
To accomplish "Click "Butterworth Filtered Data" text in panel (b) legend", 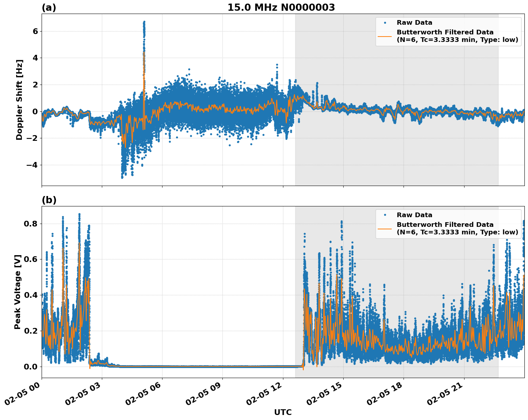I will pyautogui.click(x=445, y=225).
